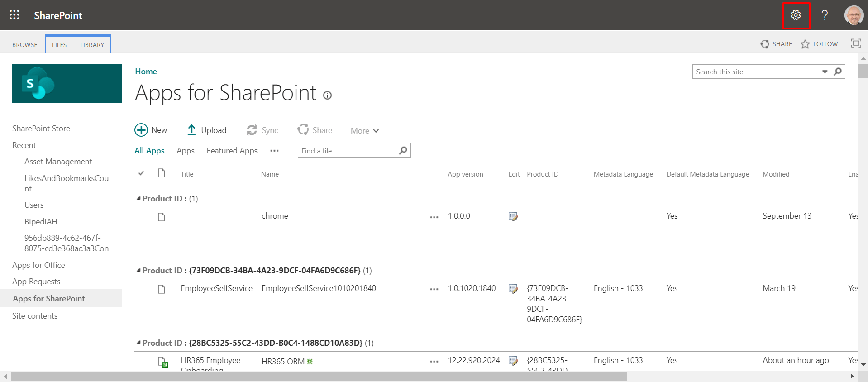
Task: Click the Share library icon
Action: point(303,130)
